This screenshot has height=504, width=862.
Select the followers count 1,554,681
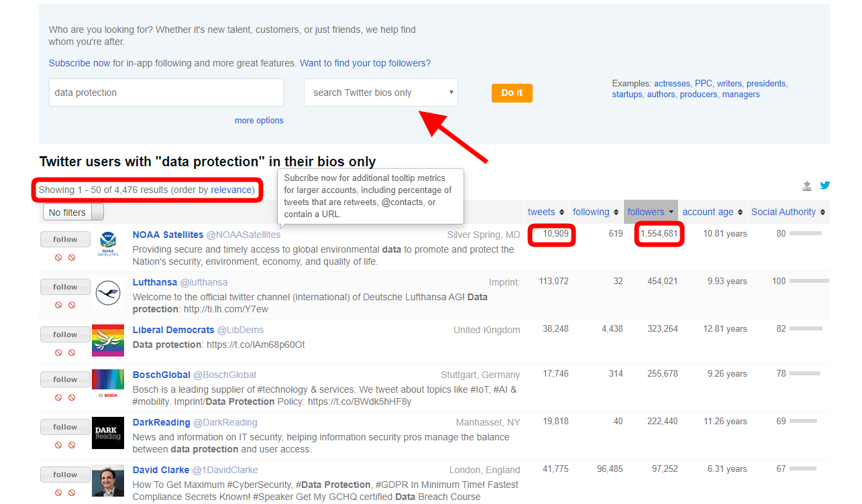[659, 234]
